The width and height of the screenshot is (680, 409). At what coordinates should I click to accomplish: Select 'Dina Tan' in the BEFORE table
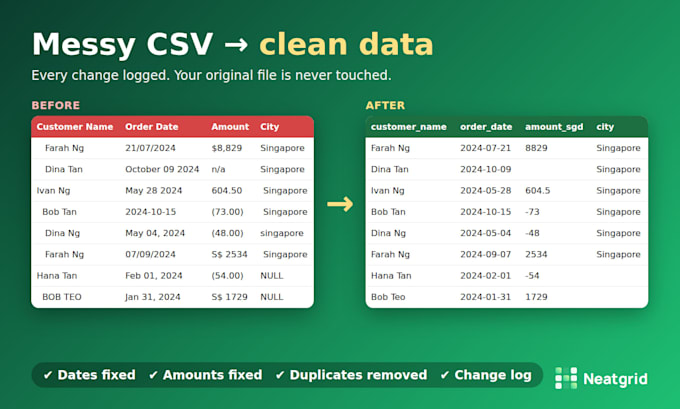tap(64, 169)
